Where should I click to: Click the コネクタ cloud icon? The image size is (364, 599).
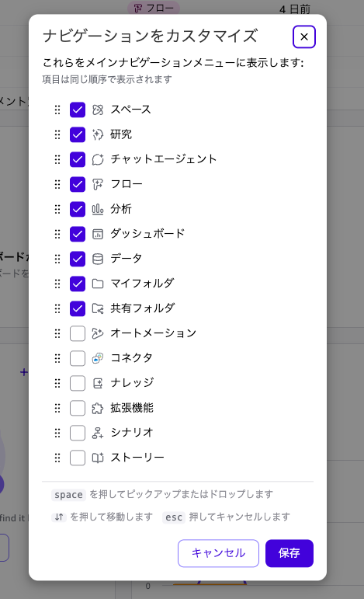[x=98, y=358]
